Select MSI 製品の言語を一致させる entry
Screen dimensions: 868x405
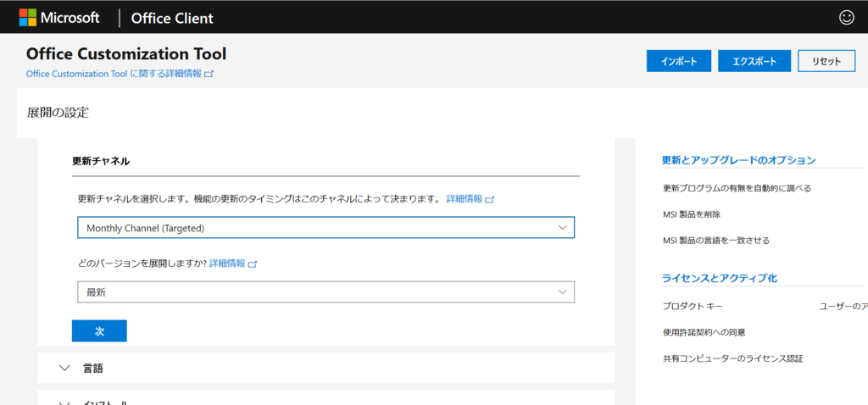tap(716, 241)
